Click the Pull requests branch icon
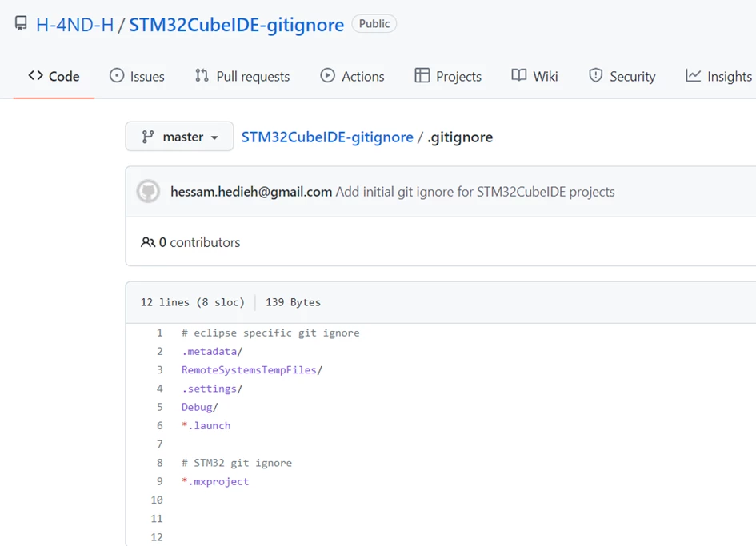This screenshot has height=546, width=756. click(202, 76)
